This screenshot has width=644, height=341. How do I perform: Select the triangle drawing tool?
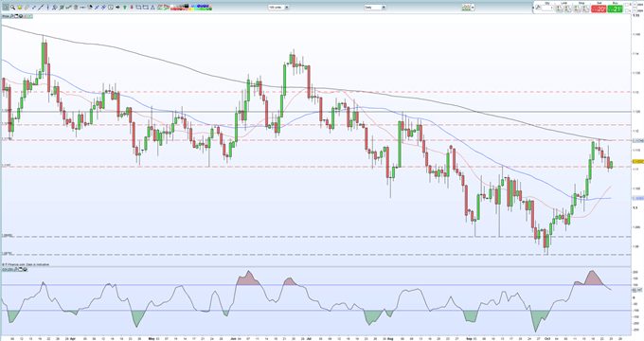152,7
